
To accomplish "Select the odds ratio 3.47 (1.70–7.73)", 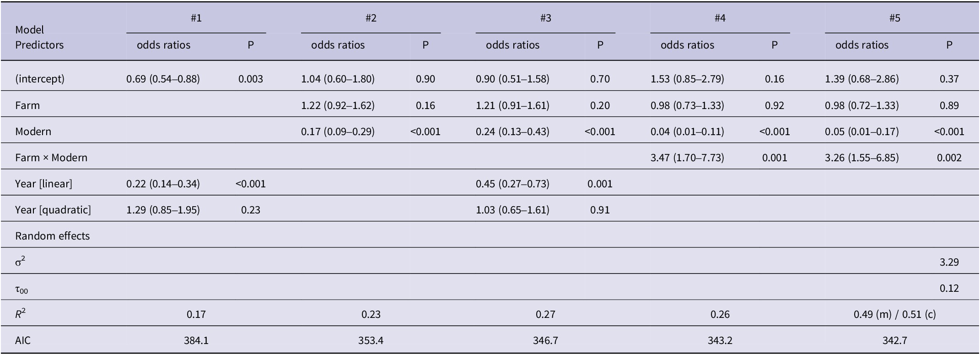I will click(x=687, y=158).
